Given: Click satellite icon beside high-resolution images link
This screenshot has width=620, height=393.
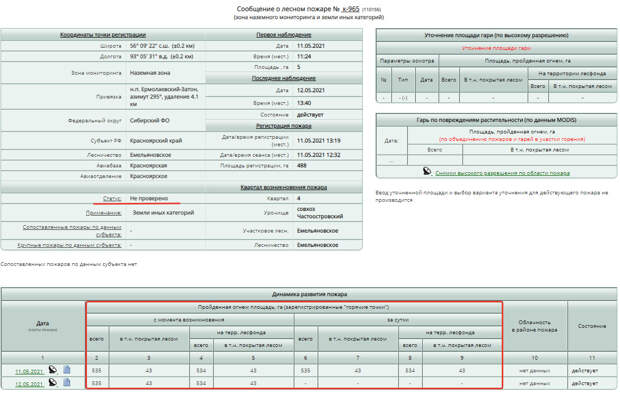Looking at the screenshot, I should click(427, 172).
